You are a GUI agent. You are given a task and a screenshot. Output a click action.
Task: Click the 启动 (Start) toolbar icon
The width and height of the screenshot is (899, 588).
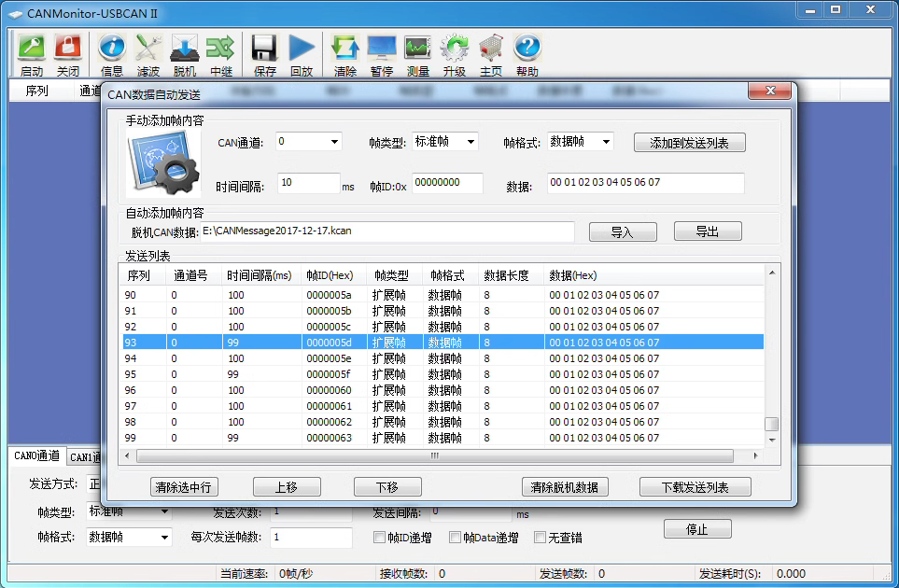click(x=31, y=52)
